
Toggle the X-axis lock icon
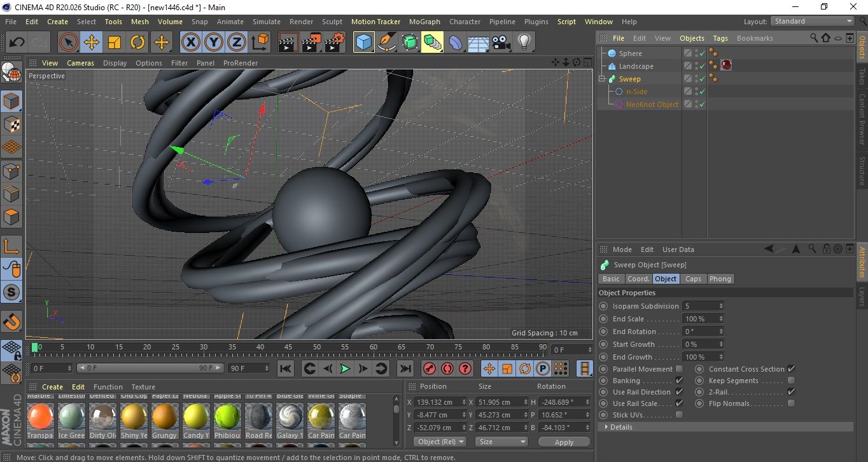pyautogui.click(x=190, y=43)
